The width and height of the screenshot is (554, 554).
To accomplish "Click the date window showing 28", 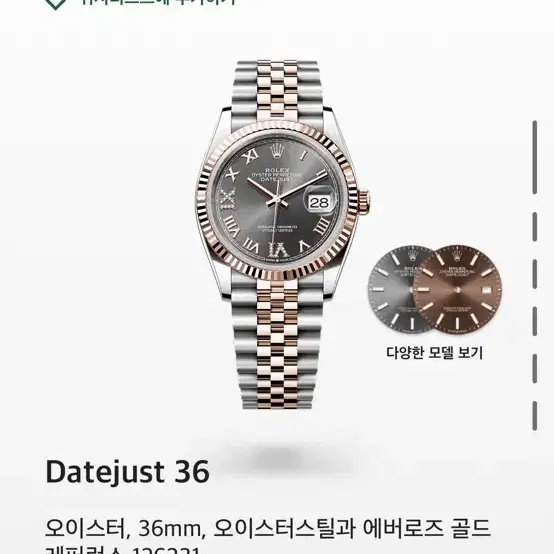I will coord(319,202).
